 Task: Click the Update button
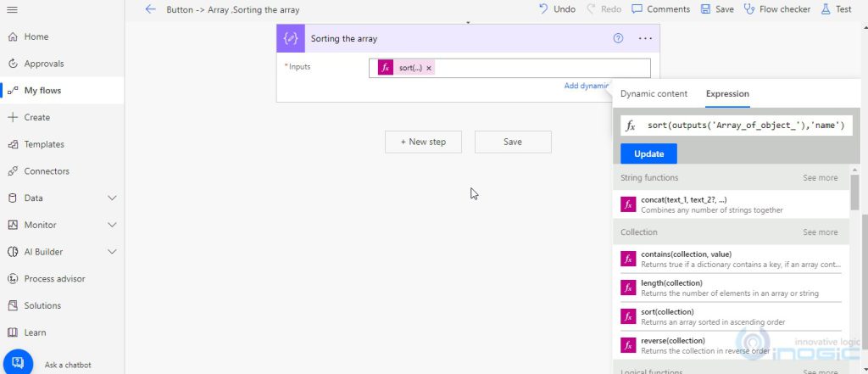click(648, 154)
